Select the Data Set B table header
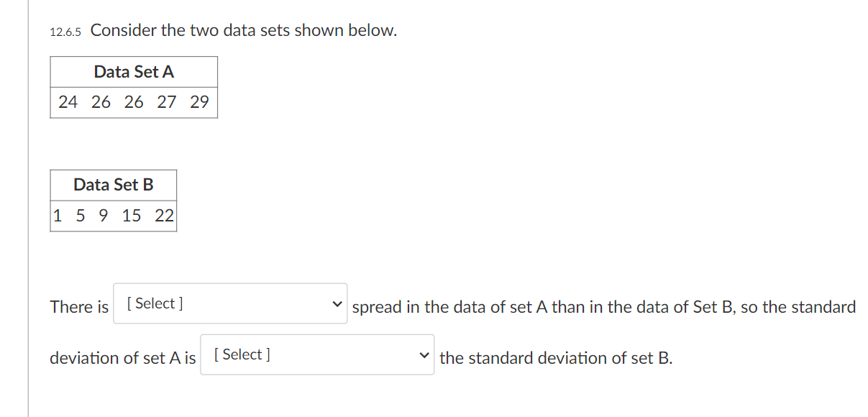The image size is (868, 417). click(x=113, y=185)
